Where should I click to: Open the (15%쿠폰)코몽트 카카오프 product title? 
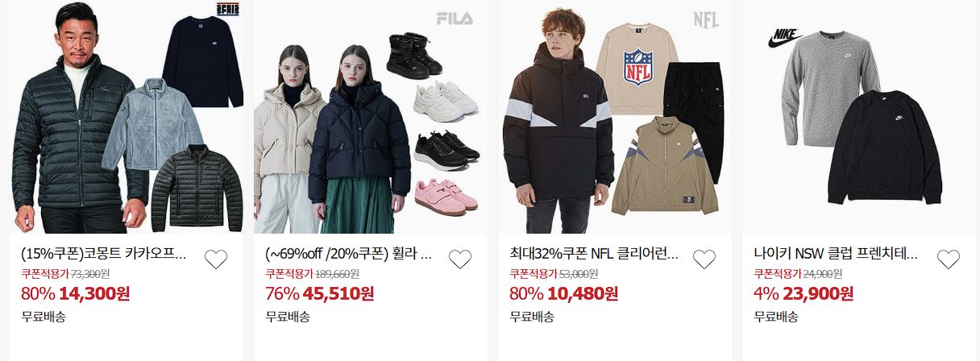104,255
